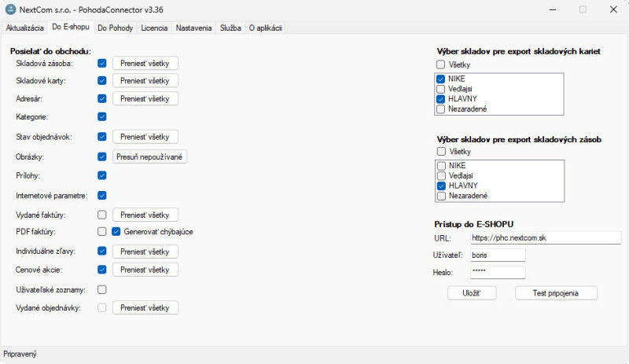Toggle the Skladová zásoba checkbox

click(x=102, y=63)
